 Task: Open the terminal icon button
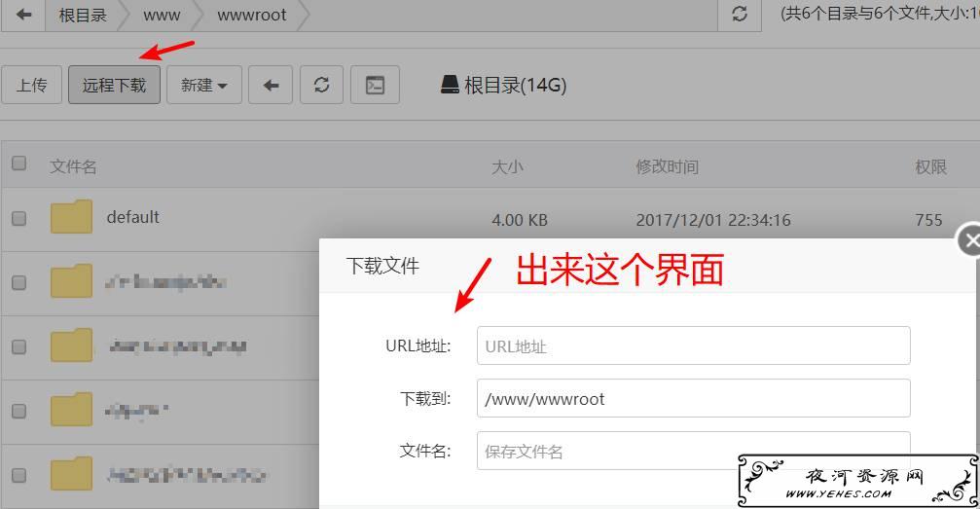[375, 85]
